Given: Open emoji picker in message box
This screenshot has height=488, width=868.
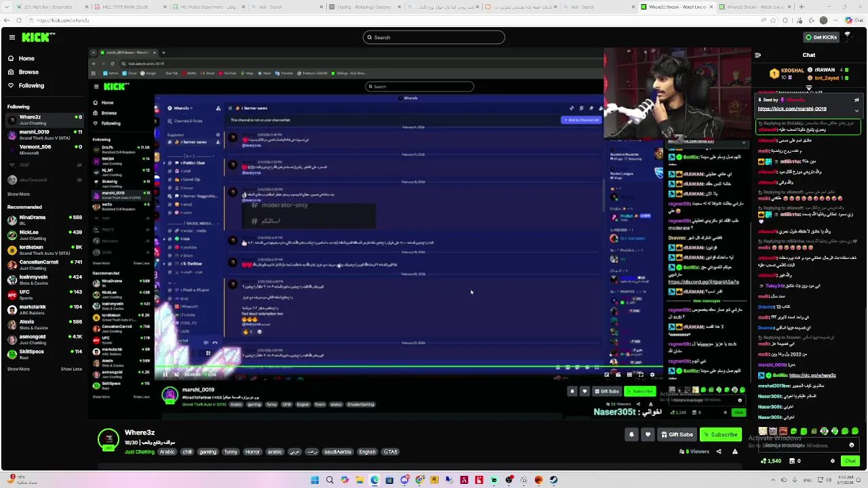Looking at the screenshot, I should coord(852,445).
